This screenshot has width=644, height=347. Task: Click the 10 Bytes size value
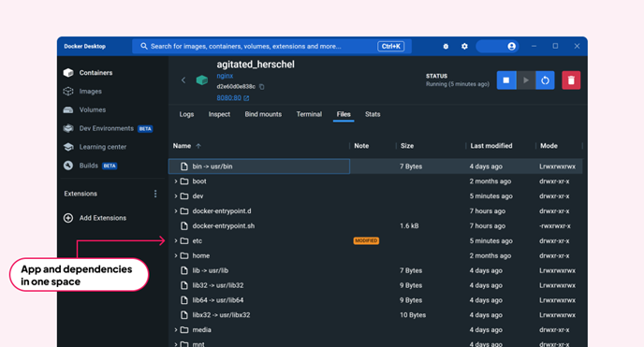coord(413,315)
